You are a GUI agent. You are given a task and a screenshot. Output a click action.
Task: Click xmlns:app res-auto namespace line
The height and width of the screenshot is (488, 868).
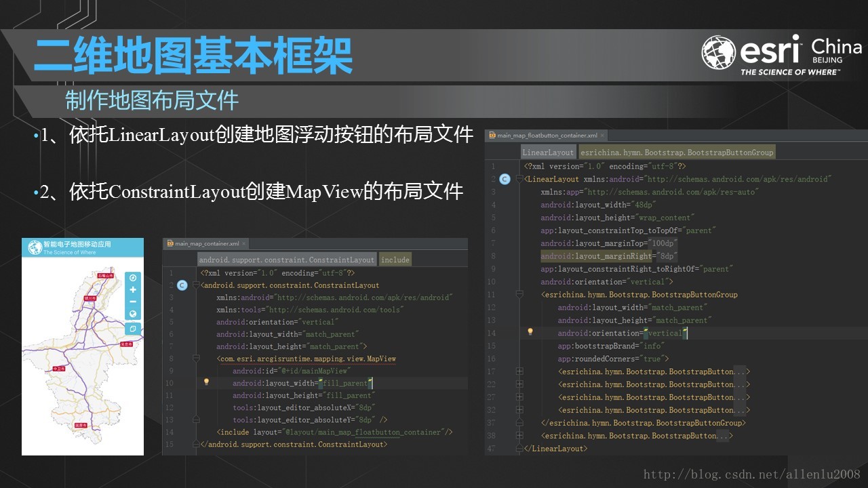650,192
